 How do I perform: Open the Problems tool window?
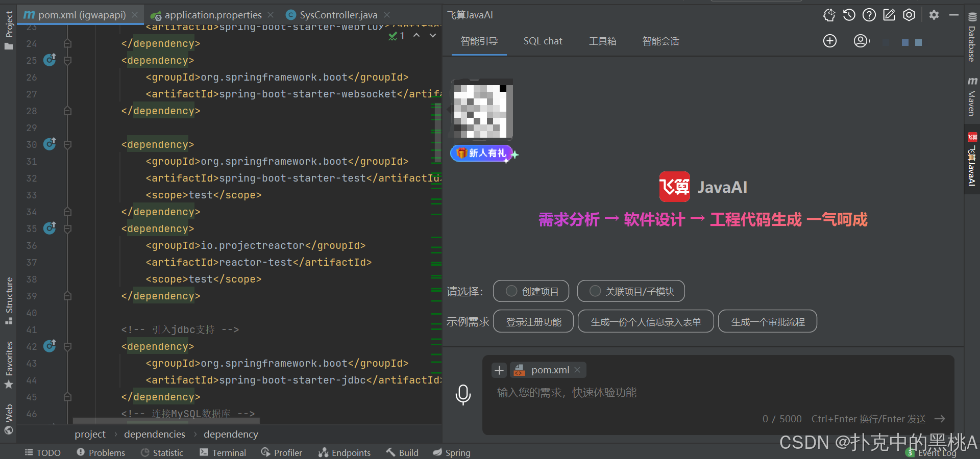[101, 452]
